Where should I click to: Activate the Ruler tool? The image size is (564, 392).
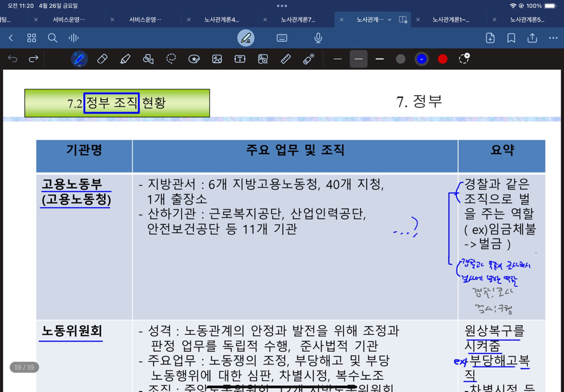285,59
